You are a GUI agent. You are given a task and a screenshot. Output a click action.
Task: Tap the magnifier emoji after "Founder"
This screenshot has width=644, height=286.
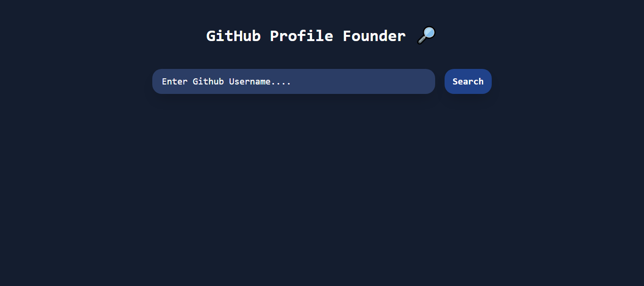[426, 35]
